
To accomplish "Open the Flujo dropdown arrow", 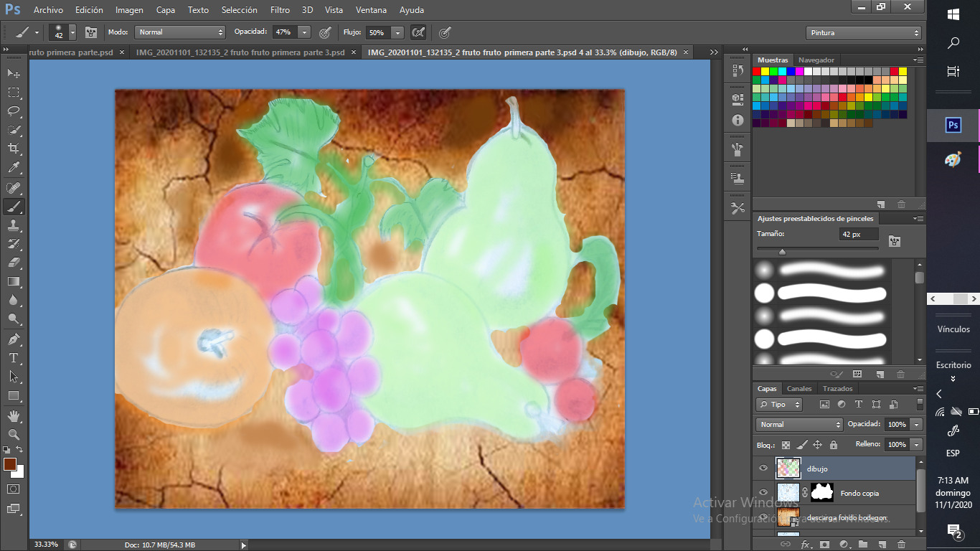I will pos(397,32).
